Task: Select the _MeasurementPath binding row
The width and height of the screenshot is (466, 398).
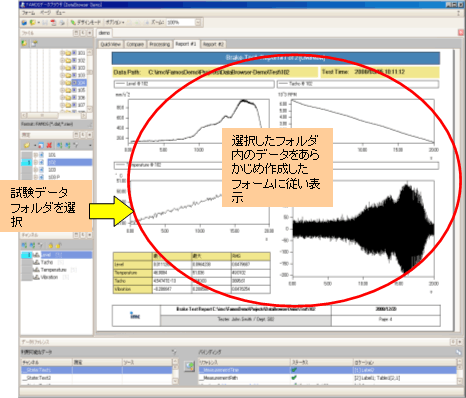Action: 327,378
